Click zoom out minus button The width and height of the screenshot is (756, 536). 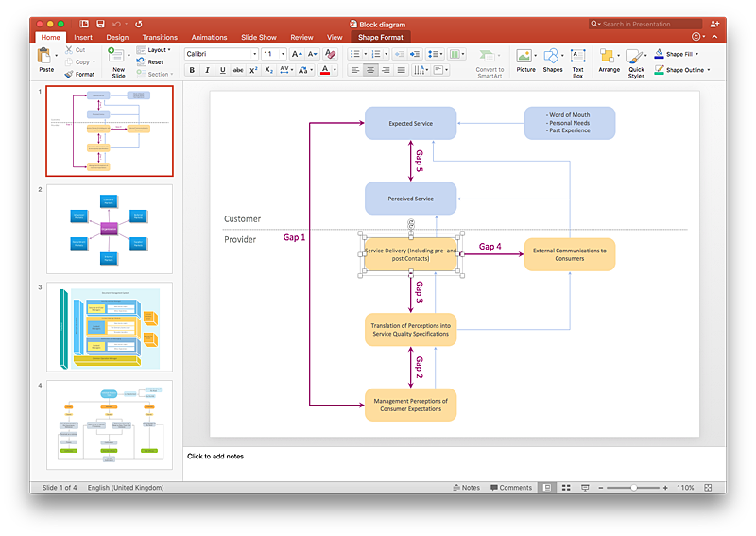tap(601, 488)
